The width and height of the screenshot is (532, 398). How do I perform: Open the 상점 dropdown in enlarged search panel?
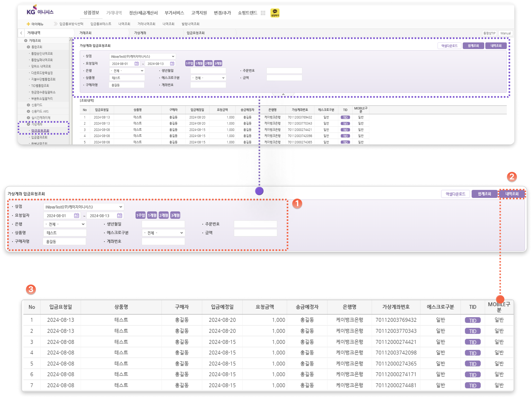point(84,207)
